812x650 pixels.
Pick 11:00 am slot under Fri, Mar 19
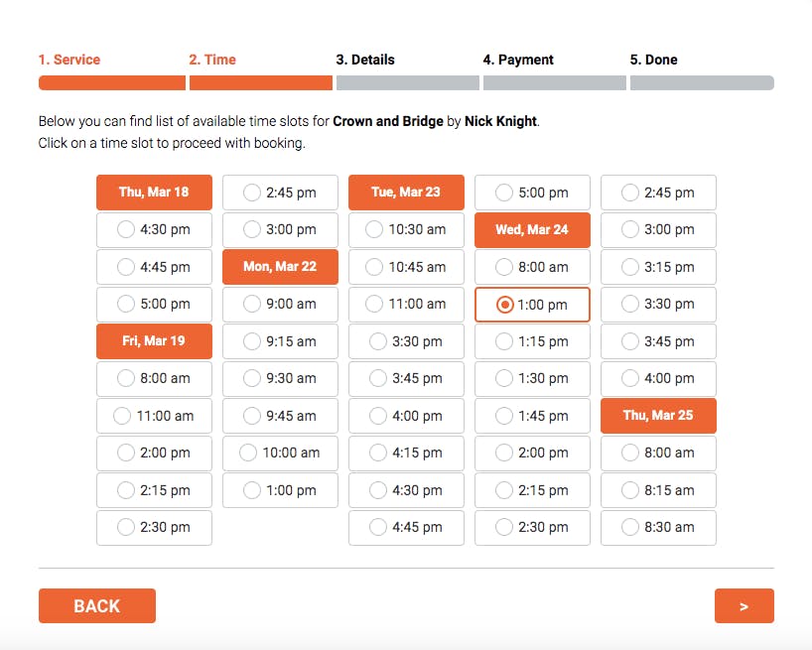(154, 416)
